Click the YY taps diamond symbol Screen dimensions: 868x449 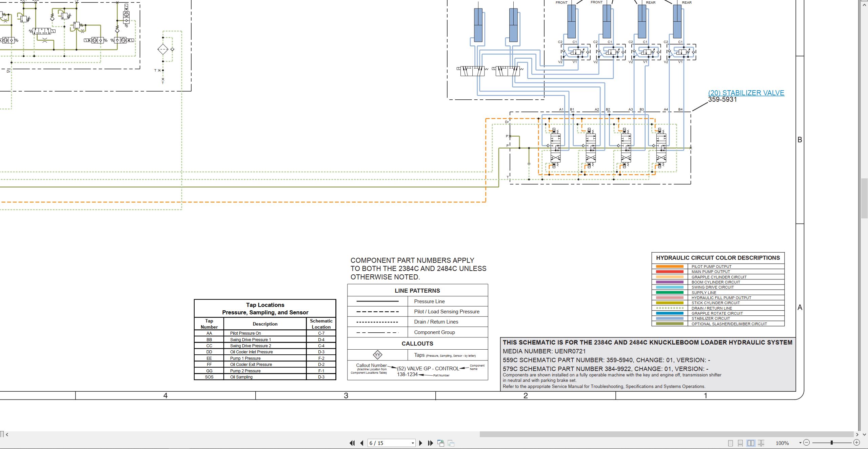(x=377, y=355)
